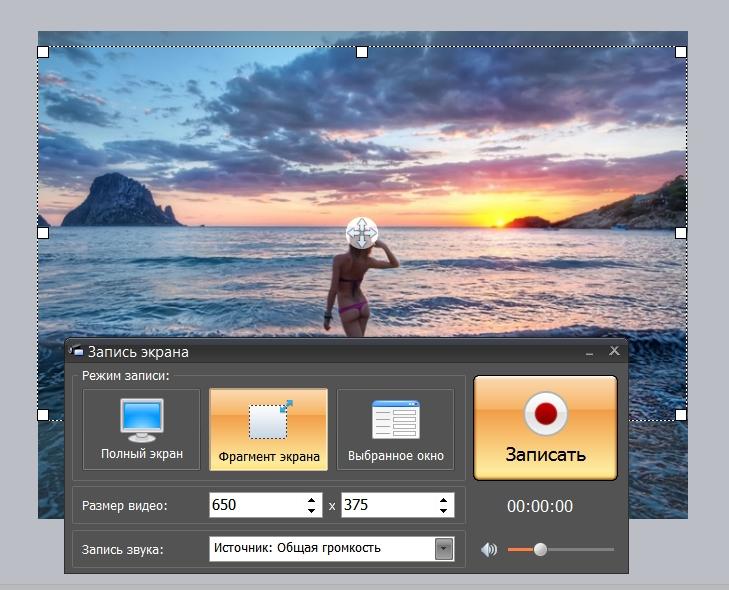Decrease video width with down arrow

point(311,510)
